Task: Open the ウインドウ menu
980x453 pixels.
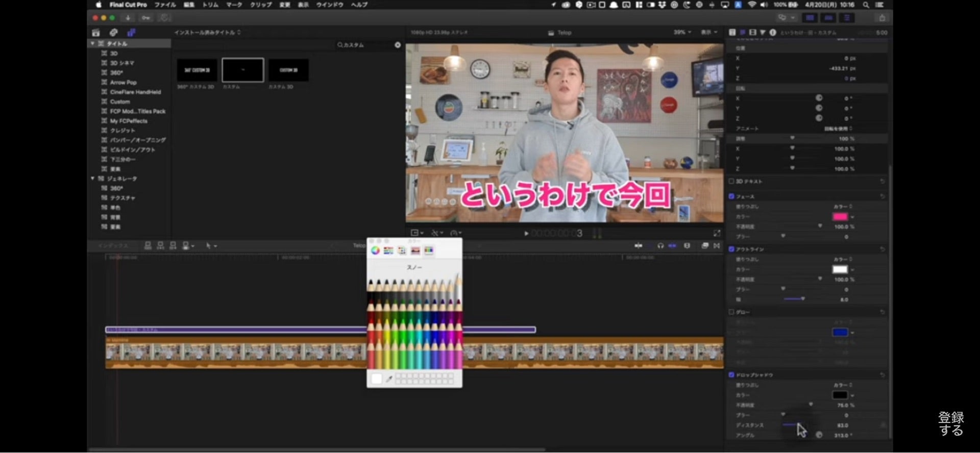Action: pos(329,5)
